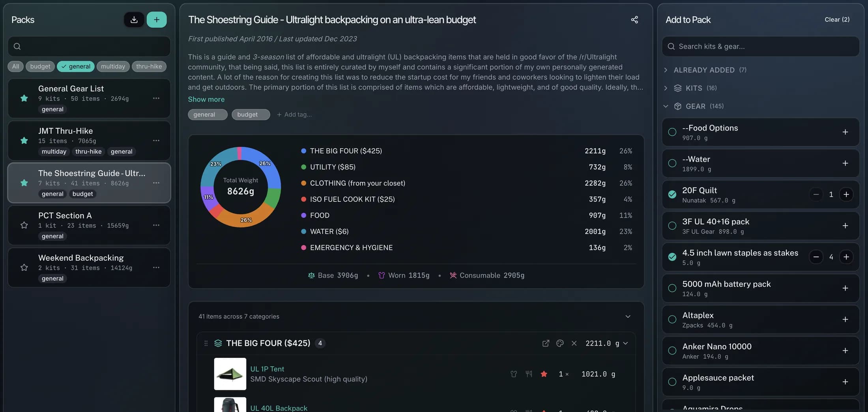The width and height of the screenshot is (868, 412).
Task: Filter packs by multiday tag
Action: point(113,66)
